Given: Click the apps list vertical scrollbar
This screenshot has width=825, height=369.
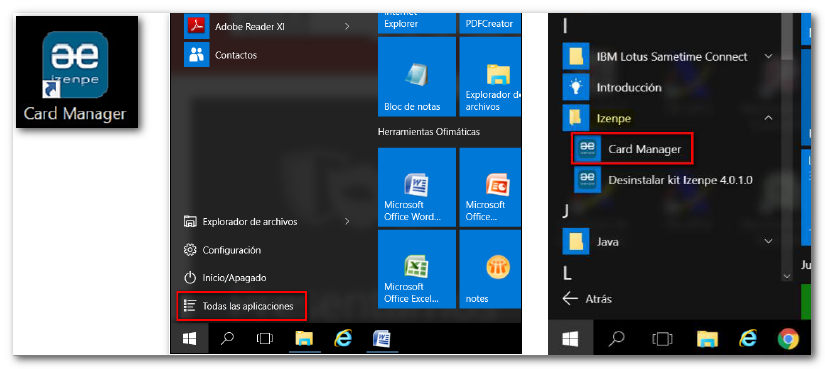Looking at the screenshot, I should coord(787,37).
